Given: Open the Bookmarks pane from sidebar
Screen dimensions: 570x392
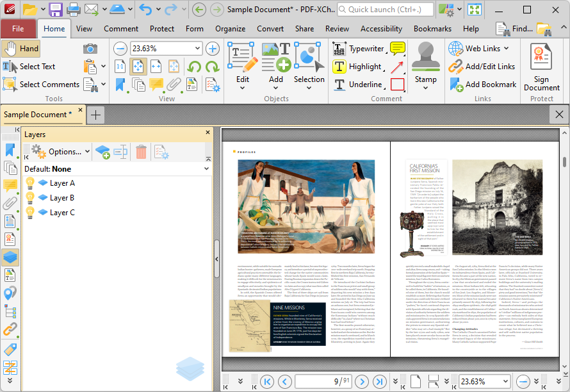Looking at the screenshot, I should tap(10, 151).
